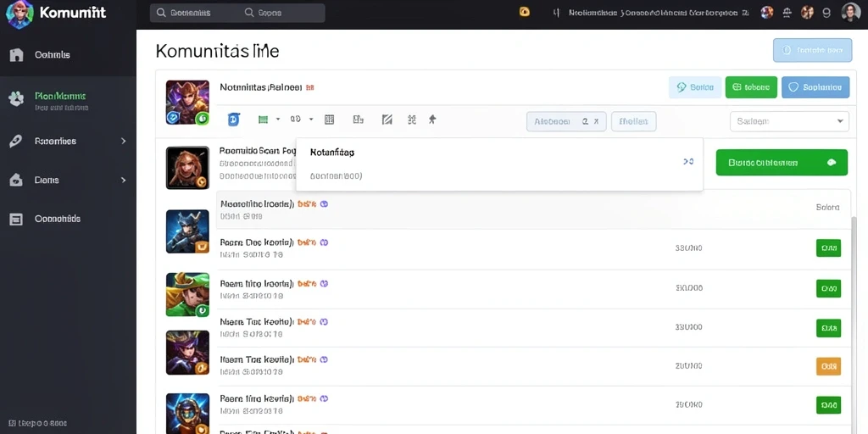Open the user profile photo at top right
Screen dimensions: 868x434
pyautogui.click(x=851, y=12)
